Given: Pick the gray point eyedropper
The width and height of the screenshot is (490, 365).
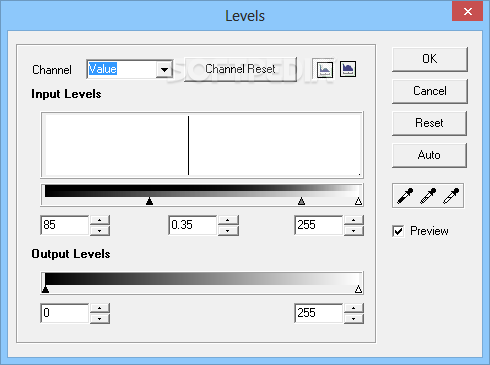Looking at the screenshot, I should coord(428,196).
